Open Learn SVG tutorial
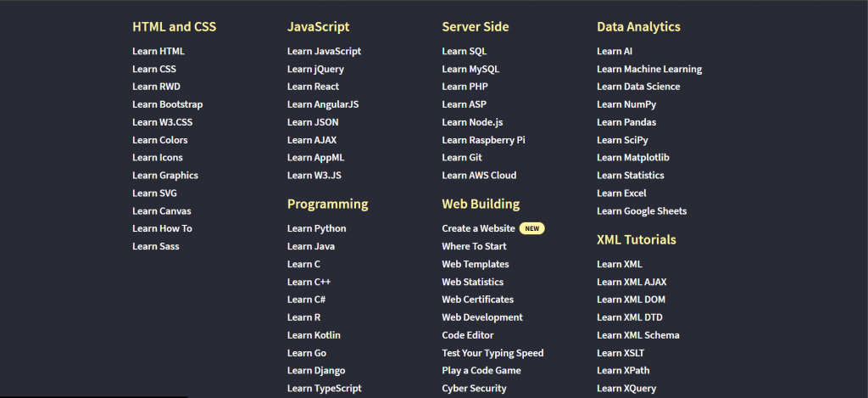The image size is (868, 398). click(x=154, y=193)
